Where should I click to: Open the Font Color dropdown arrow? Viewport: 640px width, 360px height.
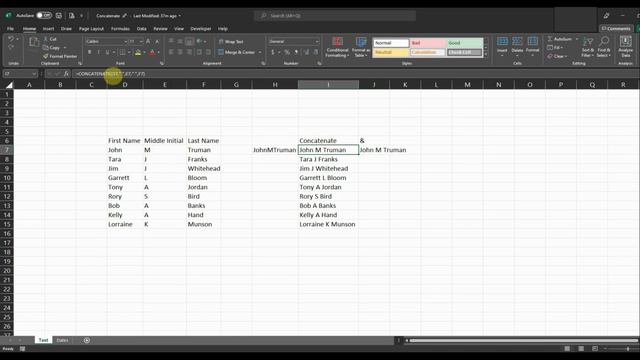coord(159,52)
